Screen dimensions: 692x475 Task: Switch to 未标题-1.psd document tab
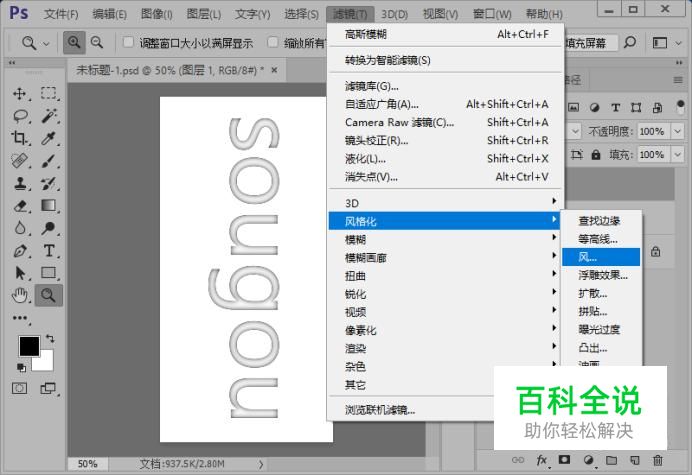170,70
